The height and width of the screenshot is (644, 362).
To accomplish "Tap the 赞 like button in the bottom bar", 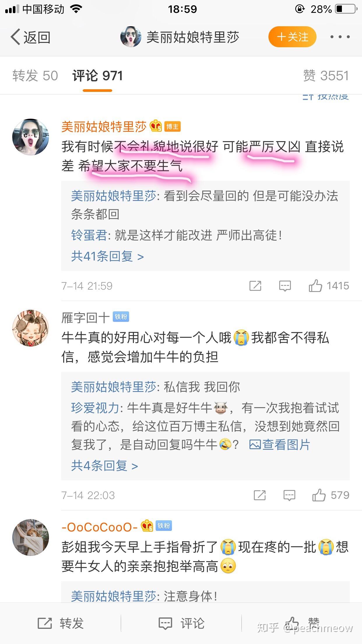I will coord(303,623).
